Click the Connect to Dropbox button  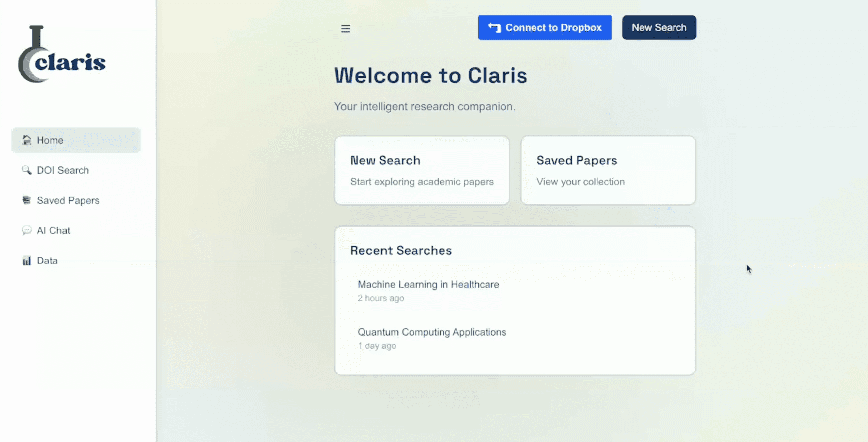[545, 27]
